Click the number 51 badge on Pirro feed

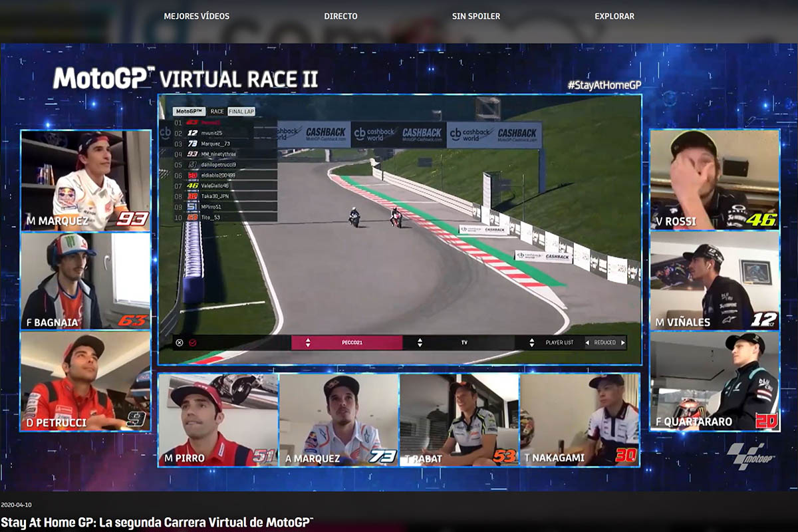tap(264, 456)
